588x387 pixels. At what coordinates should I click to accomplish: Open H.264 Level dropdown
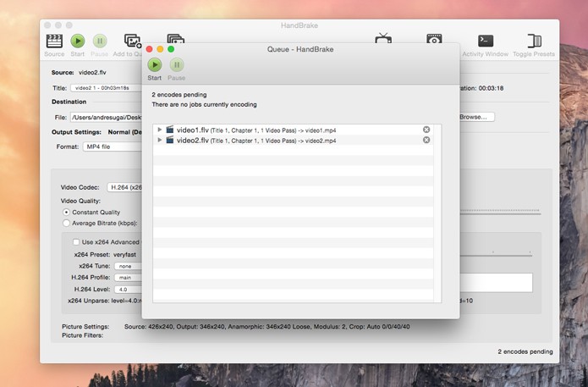(x=129, y=290)
